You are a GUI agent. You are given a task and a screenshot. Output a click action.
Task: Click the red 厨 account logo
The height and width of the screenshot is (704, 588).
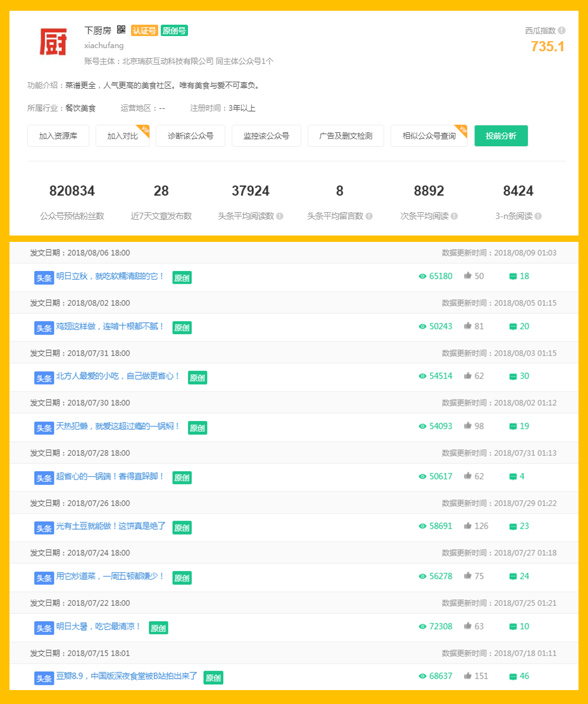(53, 42)
